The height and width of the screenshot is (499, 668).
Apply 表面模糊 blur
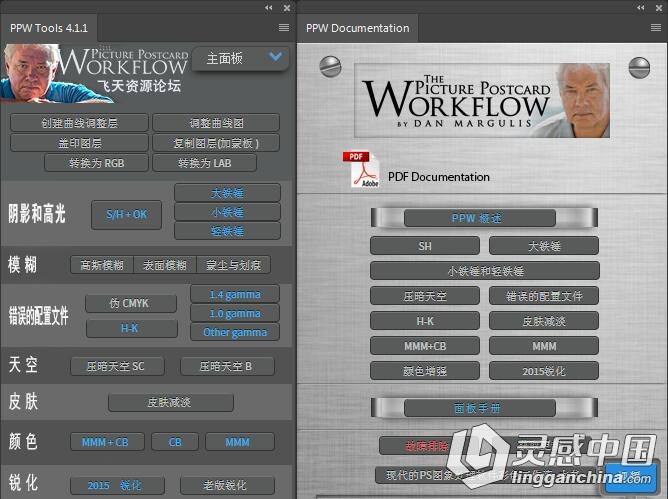click(165, 265)
